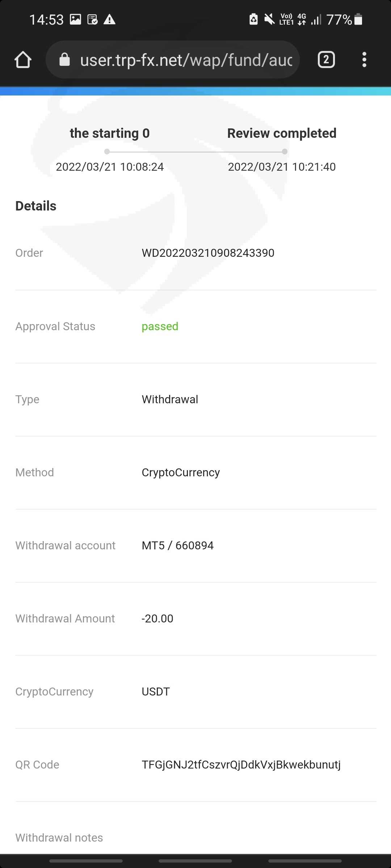Tap the warning triangle status icon

[109, 20]
